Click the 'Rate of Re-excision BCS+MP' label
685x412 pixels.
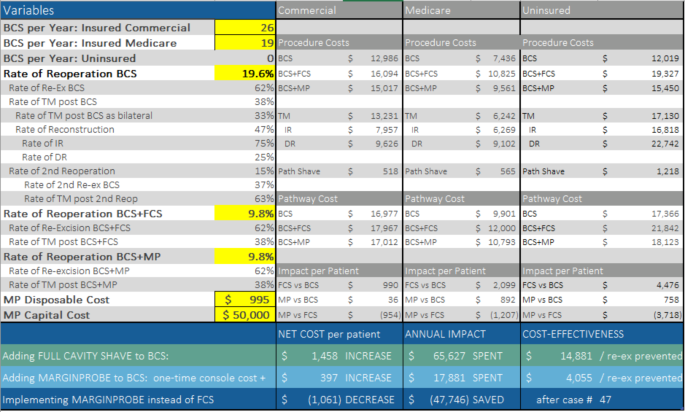(69, 271)
